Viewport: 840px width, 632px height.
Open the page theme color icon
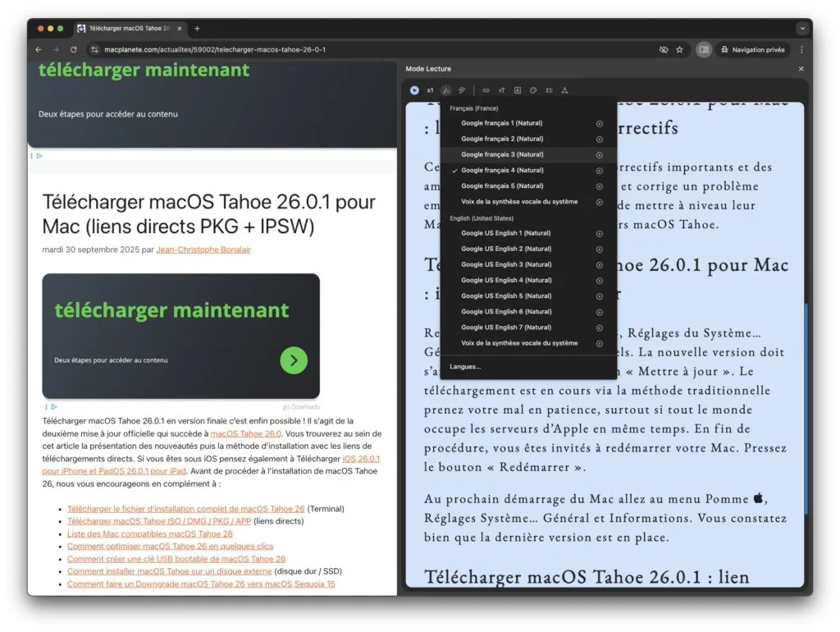534,90
